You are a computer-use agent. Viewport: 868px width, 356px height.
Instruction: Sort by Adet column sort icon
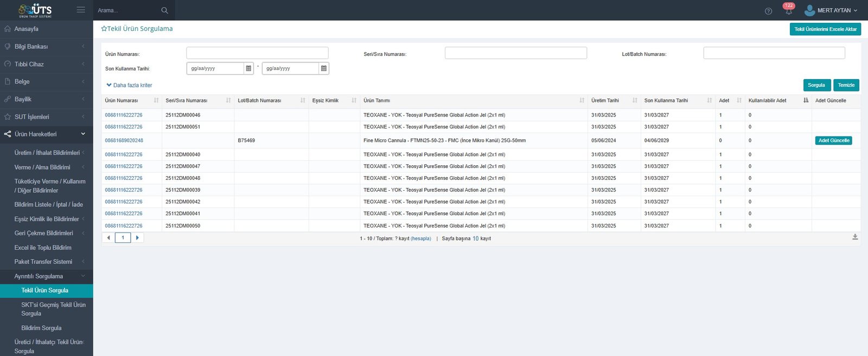(739, 100)
